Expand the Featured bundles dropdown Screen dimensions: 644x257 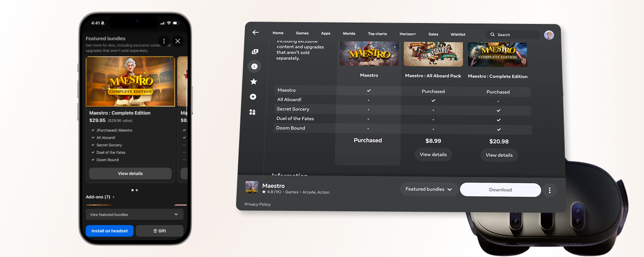pyautogui.click(x=429, y=189)
